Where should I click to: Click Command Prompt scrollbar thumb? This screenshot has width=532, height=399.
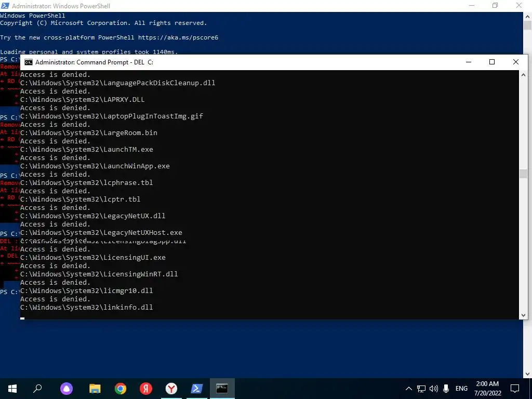(523, 174)
